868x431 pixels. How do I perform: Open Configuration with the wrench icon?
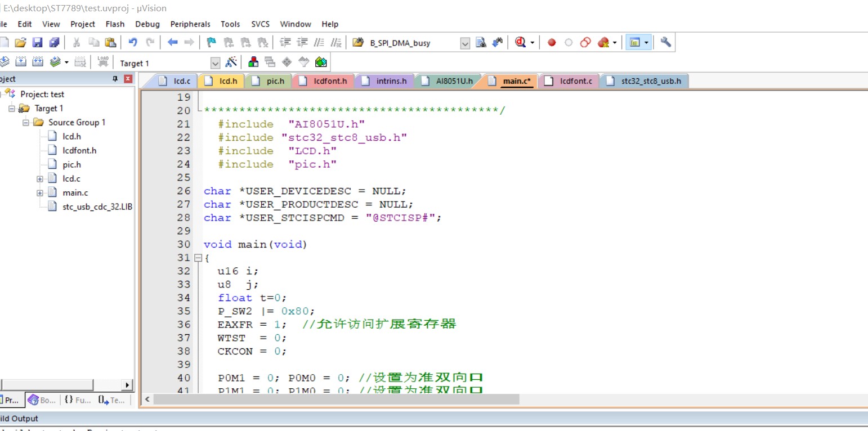click(x=666, y=42)
